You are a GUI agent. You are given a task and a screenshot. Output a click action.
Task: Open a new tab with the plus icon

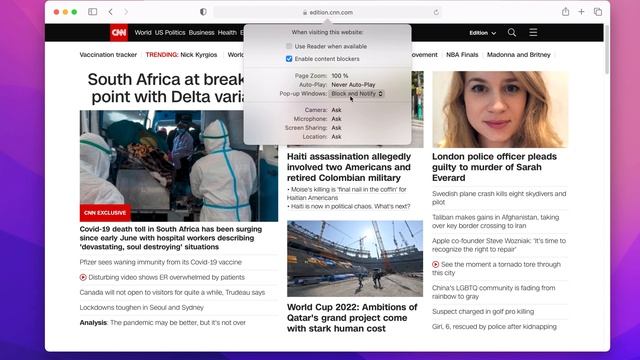click(x=581, y=12)
